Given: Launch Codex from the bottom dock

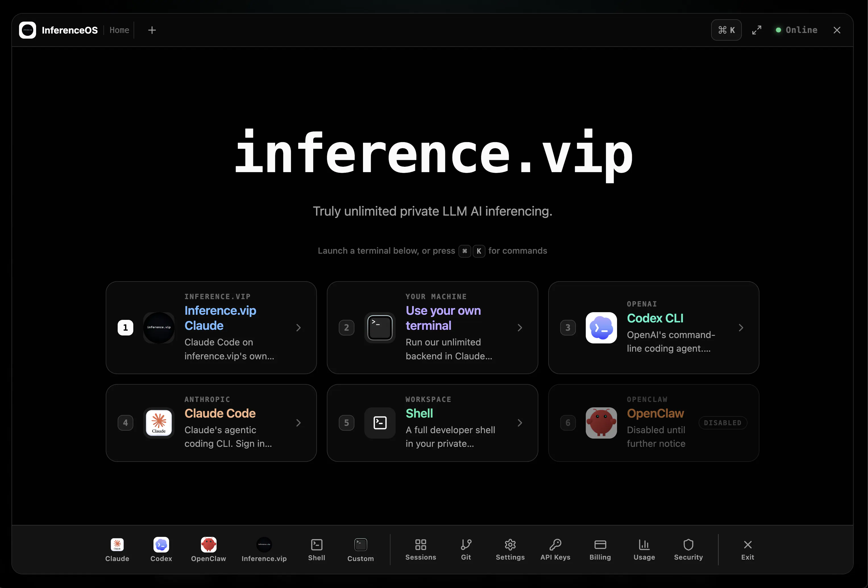Looking at the screenshot, I should click(x=161, y=549).
